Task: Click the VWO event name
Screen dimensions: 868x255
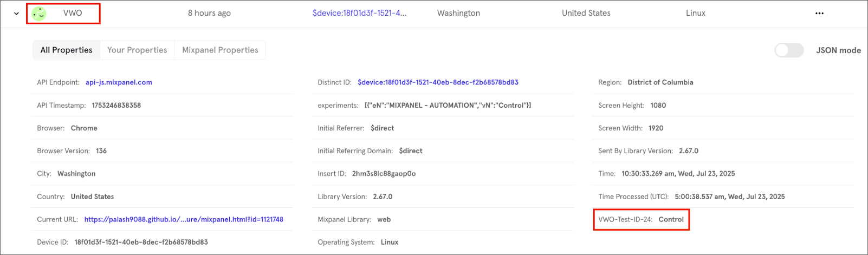Action: coord(73,13)
